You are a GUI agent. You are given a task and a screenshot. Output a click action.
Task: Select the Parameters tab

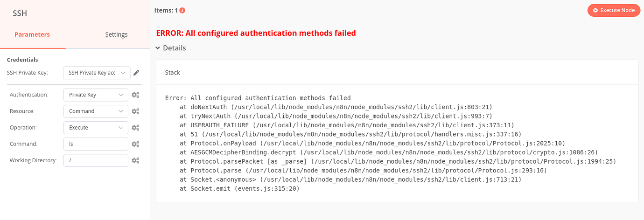32,34
